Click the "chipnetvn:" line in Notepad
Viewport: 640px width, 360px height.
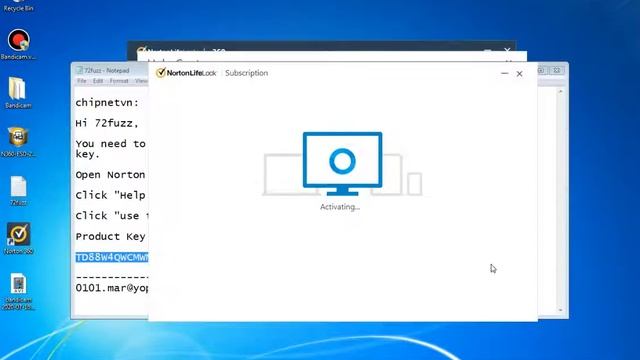click(x=107, y=103)
